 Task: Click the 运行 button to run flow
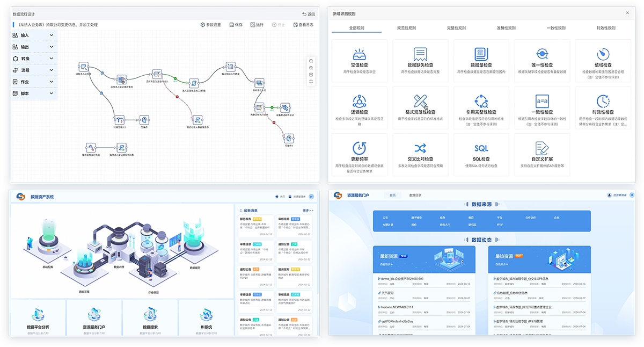pos(257,25)
